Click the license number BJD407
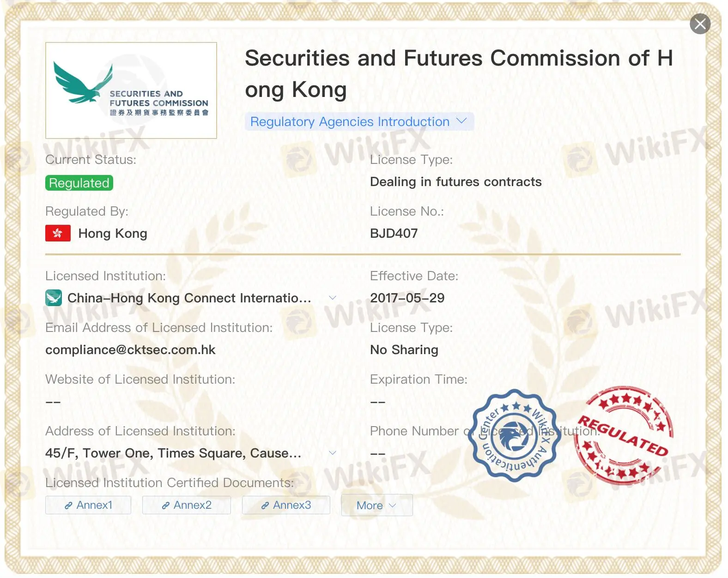 (394, 233)
